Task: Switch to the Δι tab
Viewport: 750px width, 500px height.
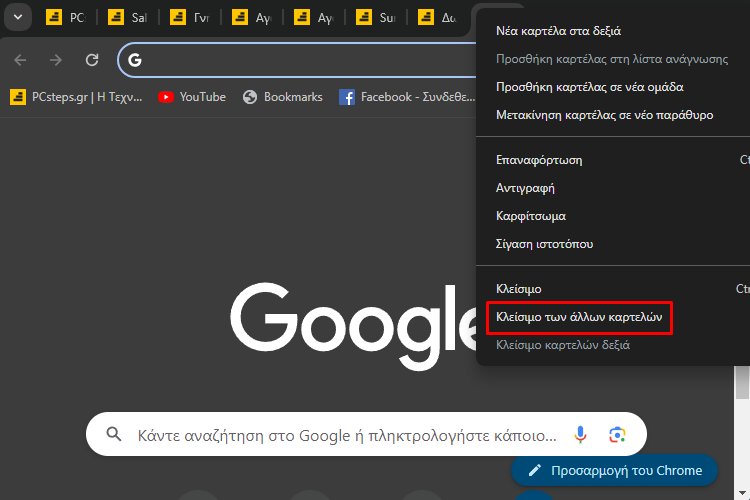Action: 437,18
